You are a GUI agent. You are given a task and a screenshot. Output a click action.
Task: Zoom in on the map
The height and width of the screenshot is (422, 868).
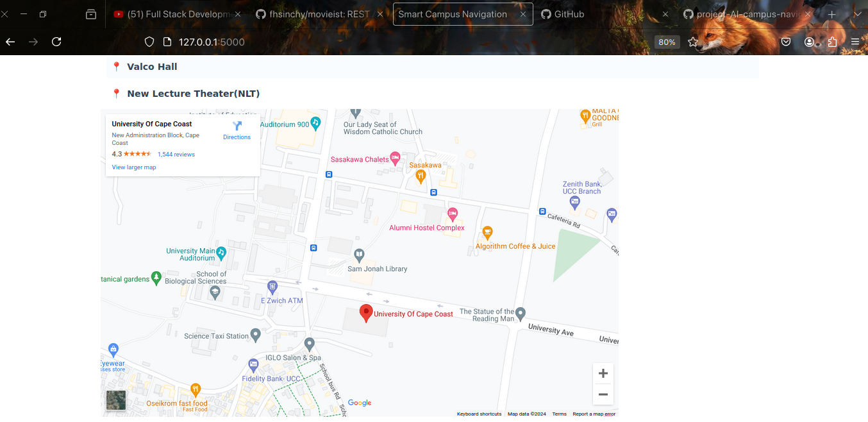tap(603, 373)
